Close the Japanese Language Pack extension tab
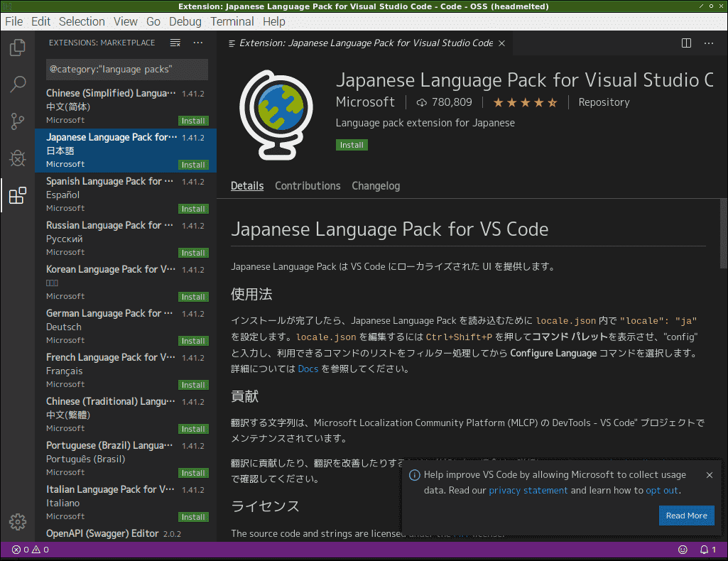This screenshot has width=728, height=561. (502, 43)
